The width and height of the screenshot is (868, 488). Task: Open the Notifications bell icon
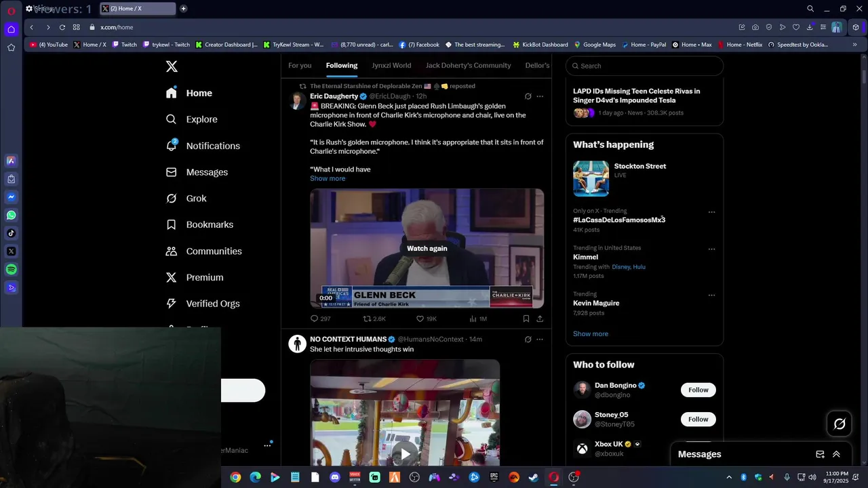point(172,146)
